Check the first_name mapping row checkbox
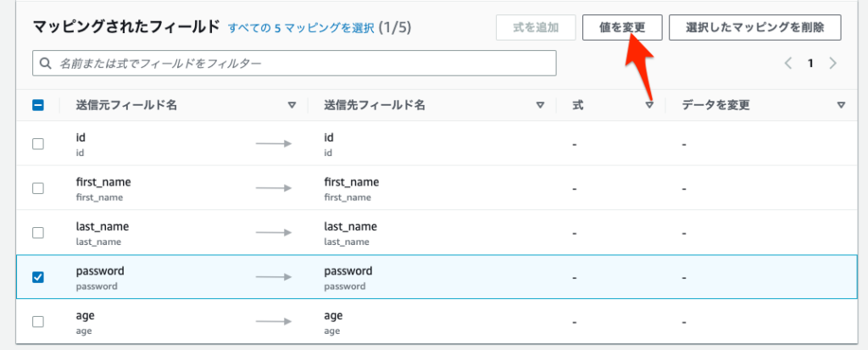868x350 pixels. point(38,188)
